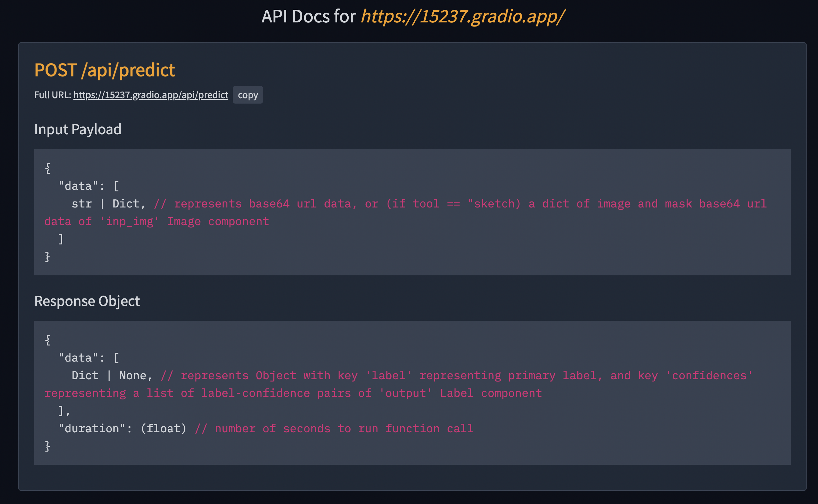Screen dimensions: 818x504
Task: Click the opening brace of Input Payload
Action: (x=48, y=168)
